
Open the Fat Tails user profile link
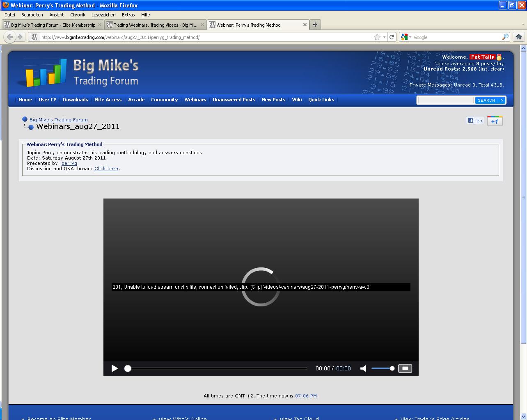[x=482, y=57]
